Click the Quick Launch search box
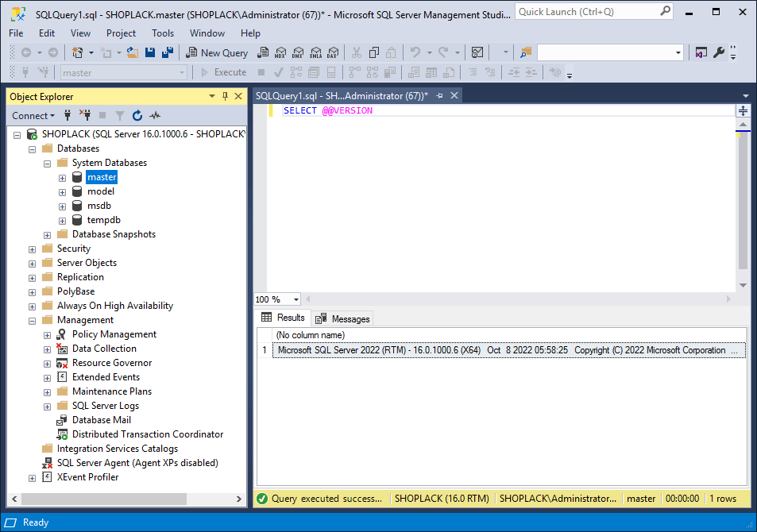Screen dimensions: 757x532 tap(594, 12)
